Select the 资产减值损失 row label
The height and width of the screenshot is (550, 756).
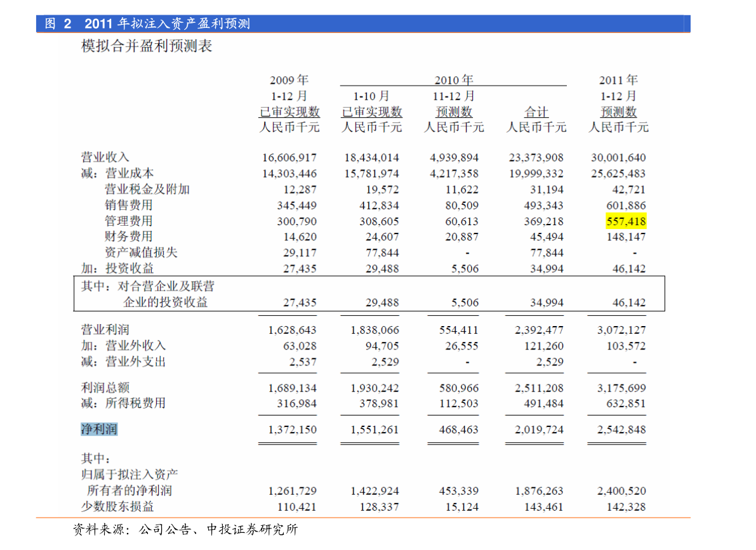[x=141, y=252]
